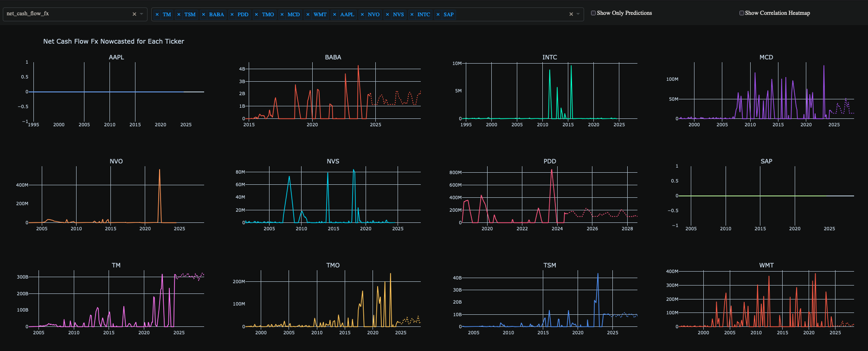Click the PDD chart title

(550, 161)
